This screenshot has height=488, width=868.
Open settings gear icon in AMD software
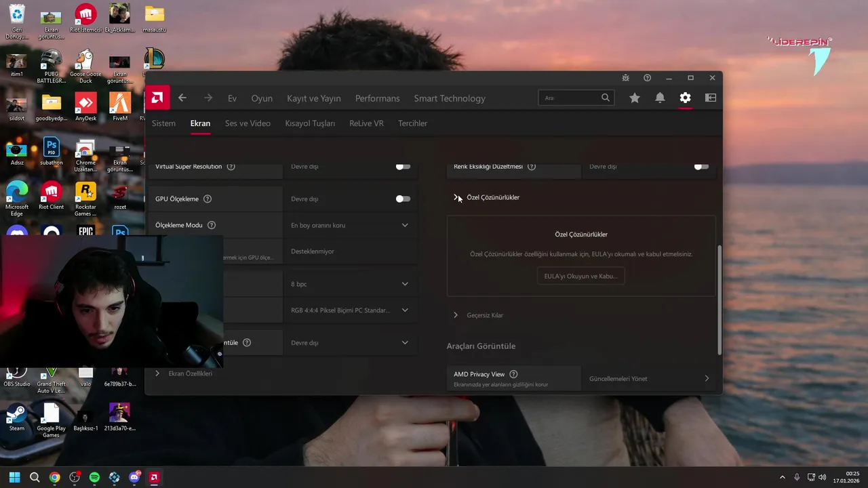point(686,98)
